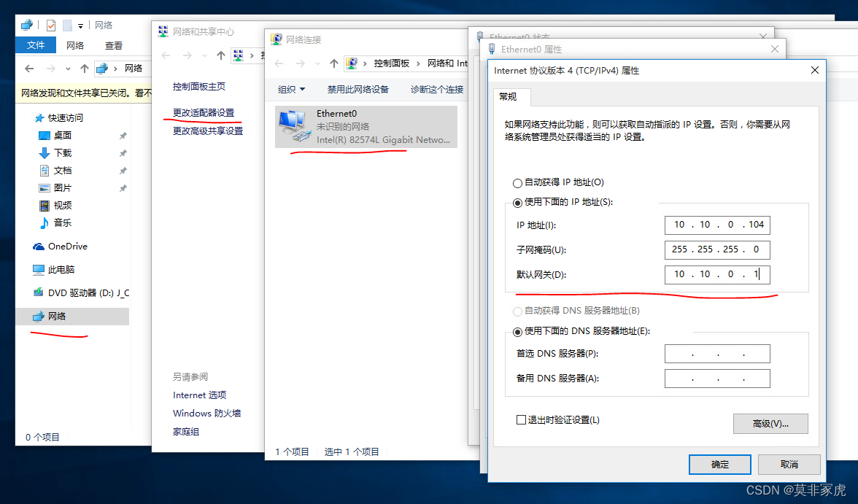Open recent locations dropdown in Sharing Center

point(204,55)
